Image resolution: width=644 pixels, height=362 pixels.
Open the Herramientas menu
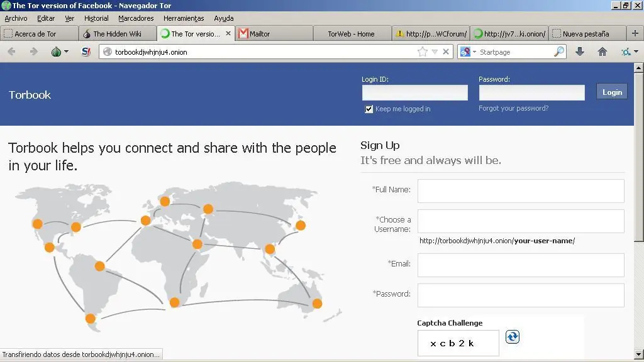184,18
